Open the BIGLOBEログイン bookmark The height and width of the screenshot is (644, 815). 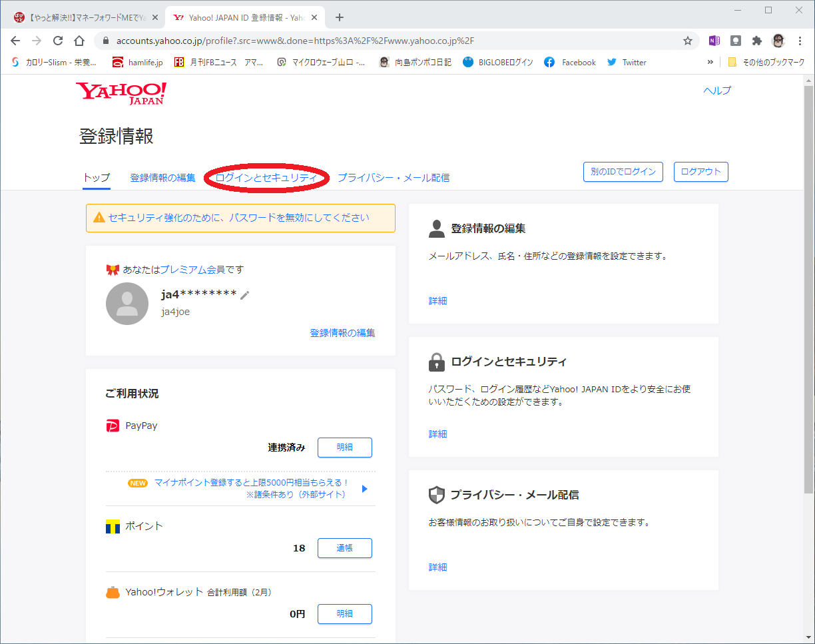coord(497,62)
